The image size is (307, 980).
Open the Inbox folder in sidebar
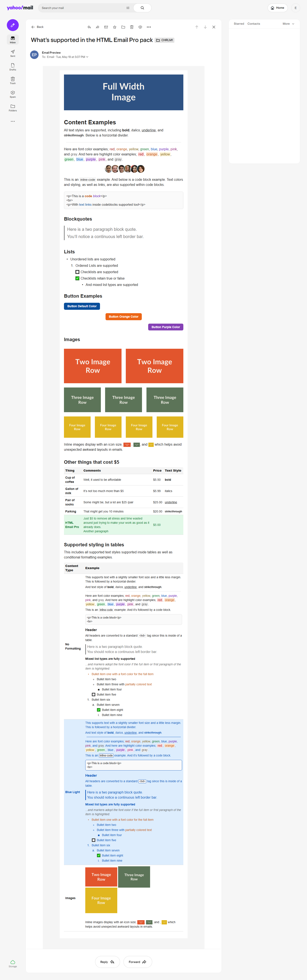(x=13, y=40)
